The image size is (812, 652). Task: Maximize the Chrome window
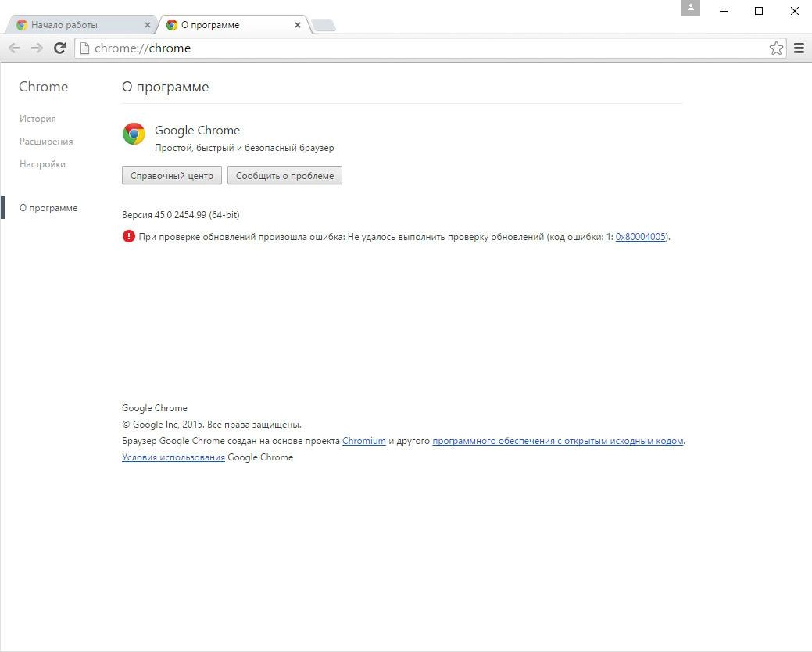pyautogui.click(x=759, y=11)
